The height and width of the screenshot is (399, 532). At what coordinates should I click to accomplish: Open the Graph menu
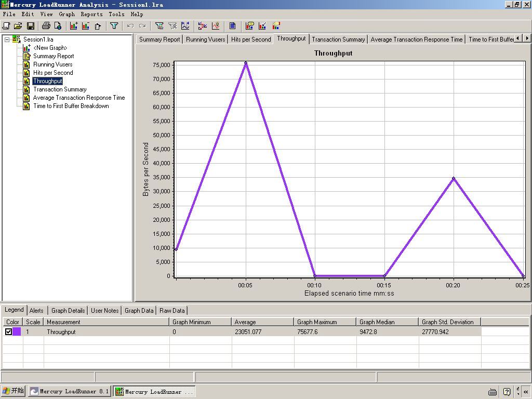tap(67, 14)
